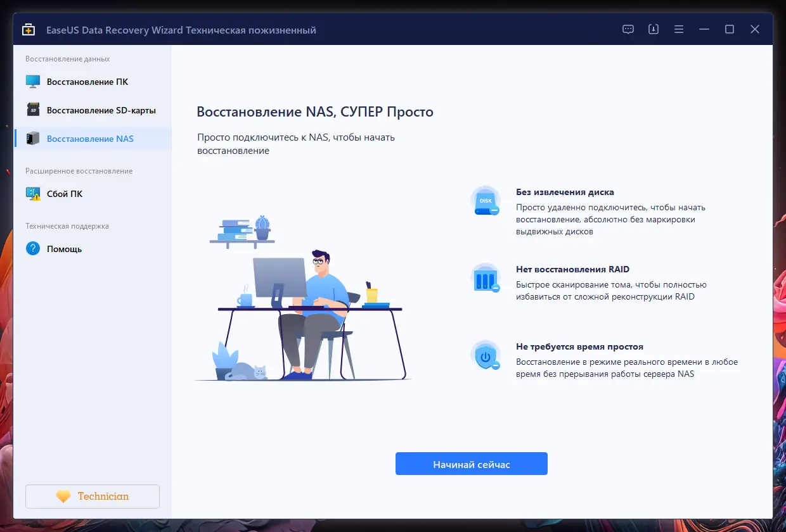This screenshot has width=786, height=532.
Task: Click the EaseUS first-aid logo icon
Action: [29, 30]
